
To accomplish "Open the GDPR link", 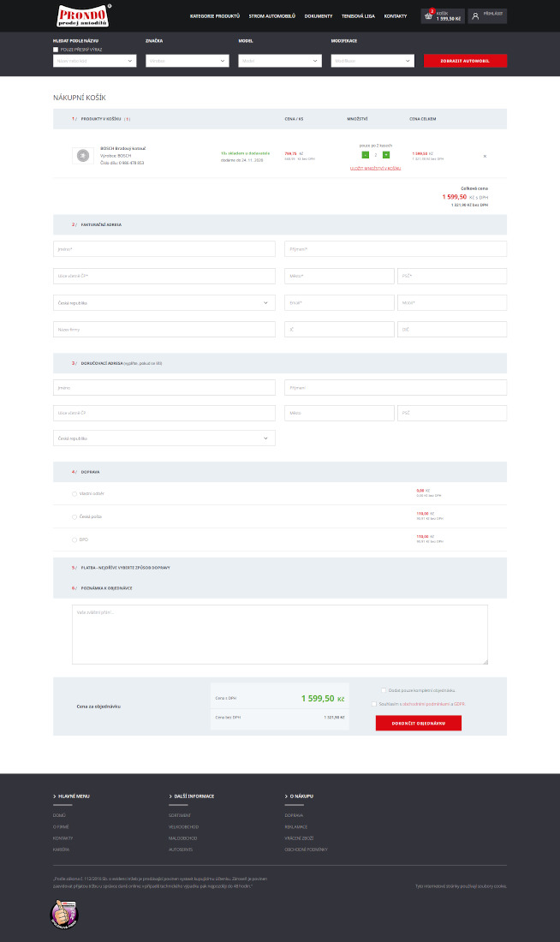I will point(459,703).
